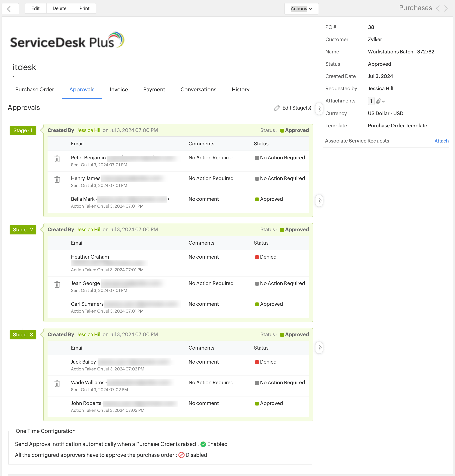
Task: Go to next purchase order arrow
Action: [x=446, y=8]
